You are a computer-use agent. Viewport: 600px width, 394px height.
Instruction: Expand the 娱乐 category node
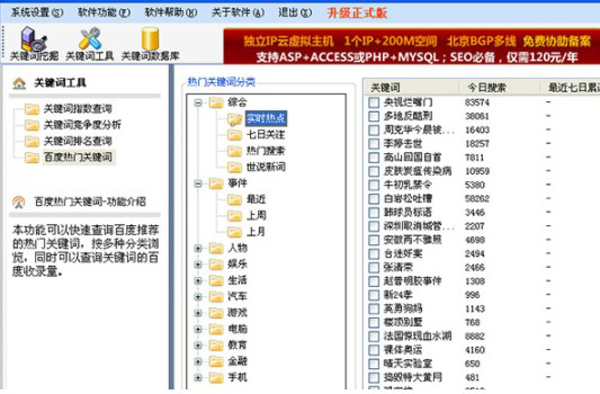(x=198, y=264)
